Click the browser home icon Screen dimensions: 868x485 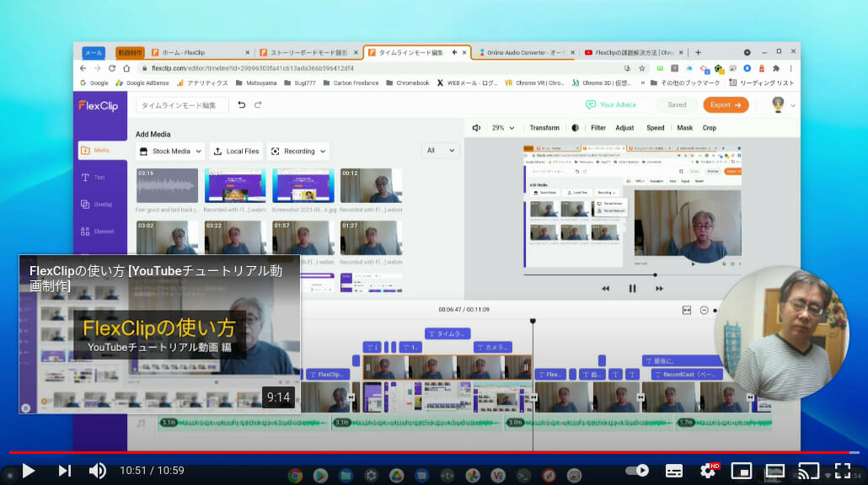[x=126, y=68]
